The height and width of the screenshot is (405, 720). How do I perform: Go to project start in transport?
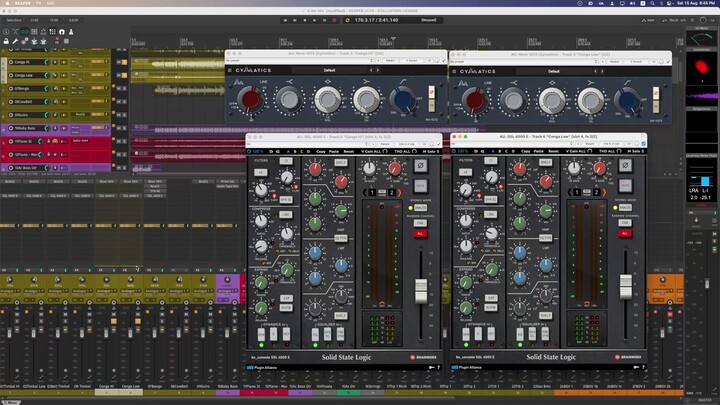tap(285, 20)
